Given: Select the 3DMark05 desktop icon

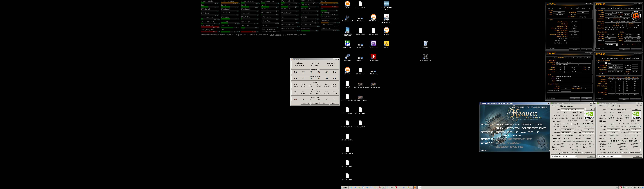Looking at the screenshot, I should click(x=347, y=71).
